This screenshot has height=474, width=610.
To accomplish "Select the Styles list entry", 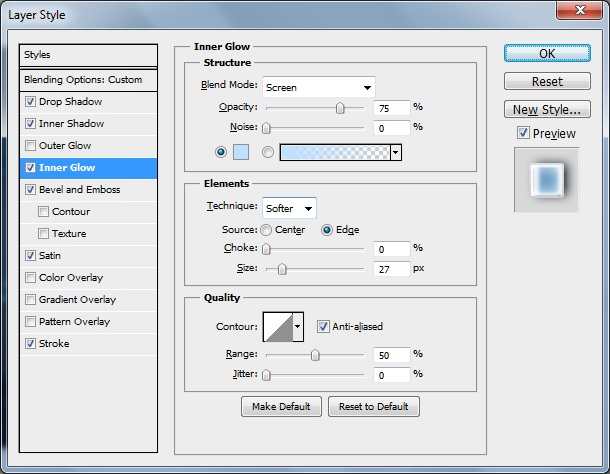I will point(88,55).
